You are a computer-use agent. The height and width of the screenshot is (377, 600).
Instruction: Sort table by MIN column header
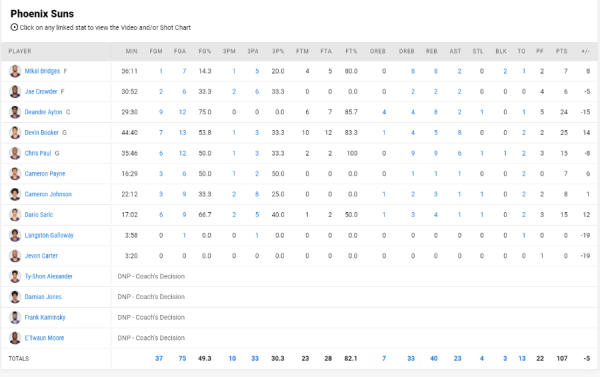131,51
